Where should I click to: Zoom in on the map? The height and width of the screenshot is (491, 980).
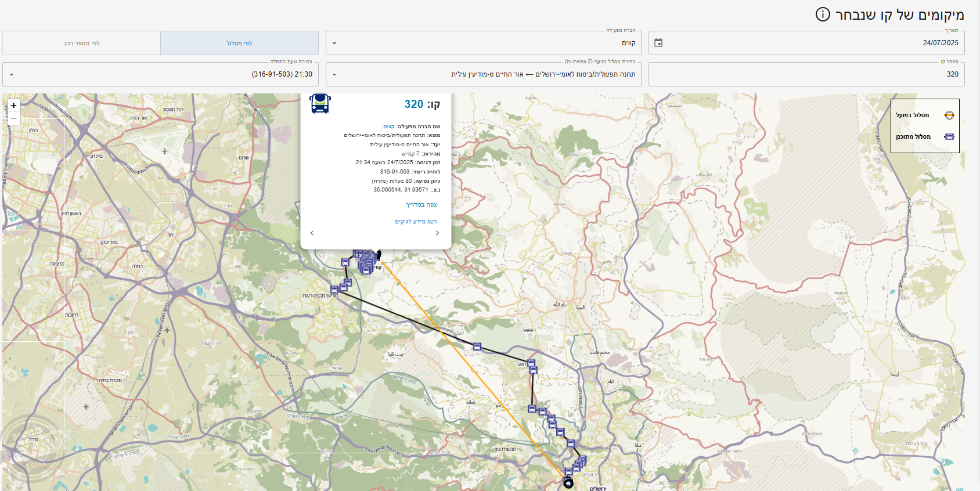point(13,105)
